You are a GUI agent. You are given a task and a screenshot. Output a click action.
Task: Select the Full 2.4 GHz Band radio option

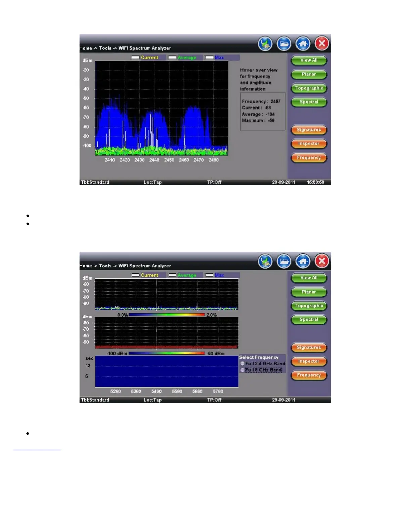click(242, 364)
